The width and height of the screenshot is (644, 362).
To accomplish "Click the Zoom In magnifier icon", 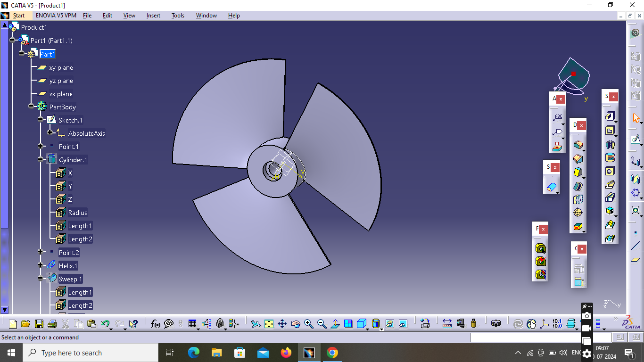I will click(x=309, y=324).
